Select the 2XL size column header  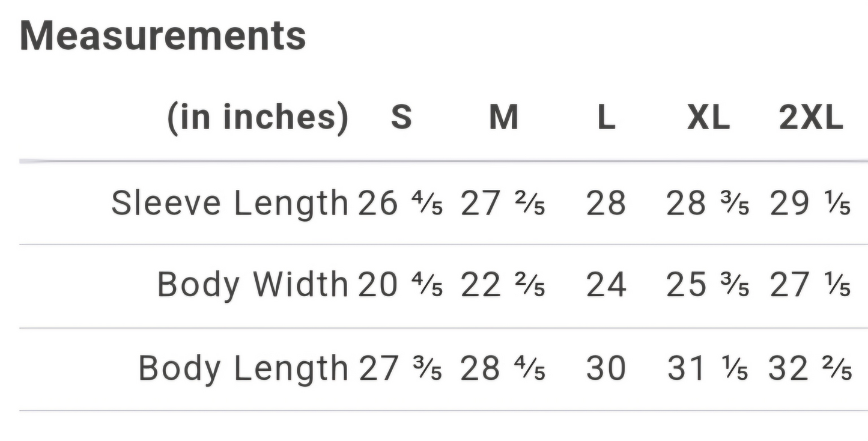point(811,116)
